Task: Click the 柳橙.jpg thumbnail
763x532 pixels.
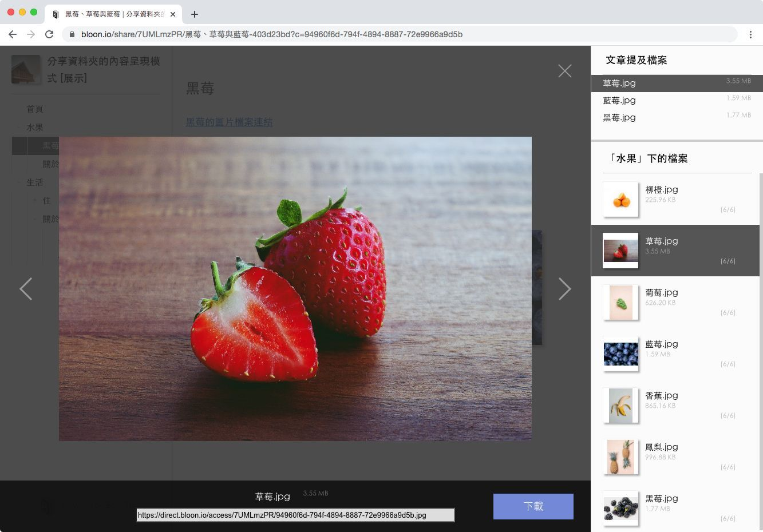Action: tap(620, 199)
